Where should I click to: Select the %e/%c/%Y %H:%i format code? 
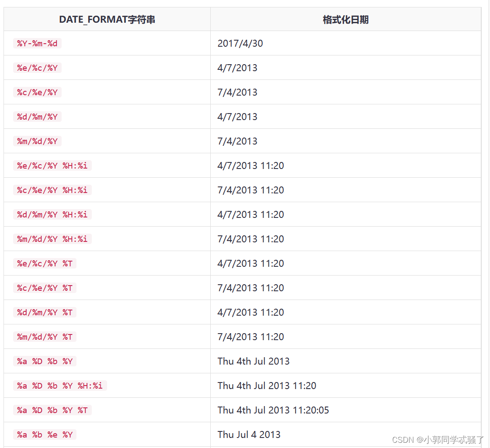(52, 165)
